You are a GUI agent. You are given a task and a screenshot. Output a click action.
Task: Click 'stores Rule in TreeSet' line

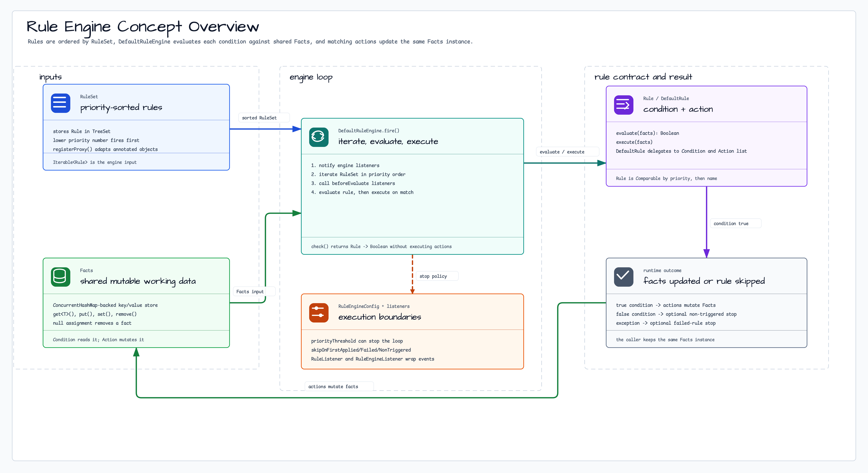(x=82, y=131)
